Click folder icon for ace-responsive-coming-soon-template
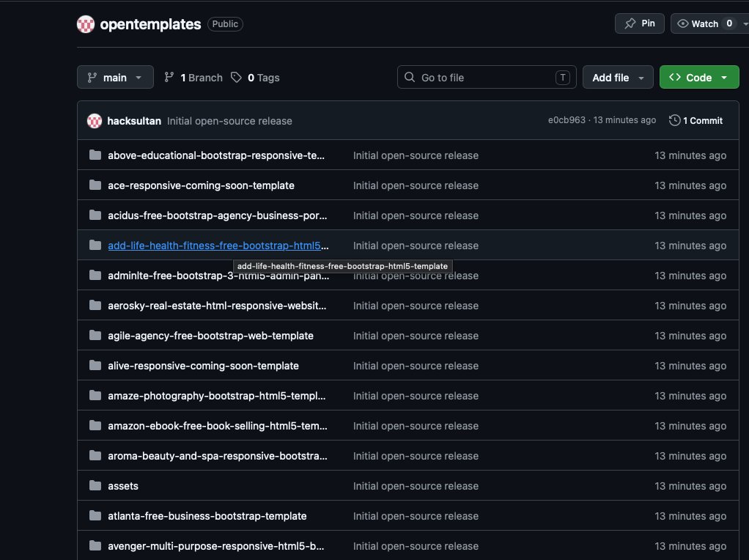 95,185
